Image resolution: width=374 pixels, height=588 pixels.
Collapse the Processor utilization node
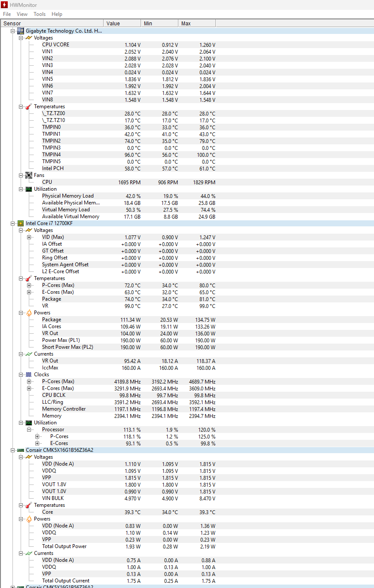coord(29,430)
